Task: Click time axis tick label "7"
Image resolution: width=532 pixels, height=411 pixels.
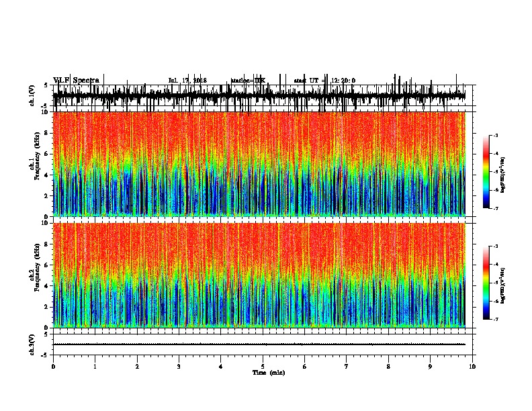Action: [x=347, y=367]
